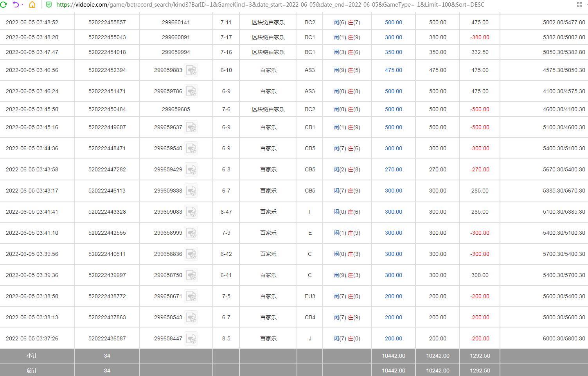The width and height of the screenshot is (588, 376).
Task: Click shoe-round 6-42
Action: (x=226, y=254)
